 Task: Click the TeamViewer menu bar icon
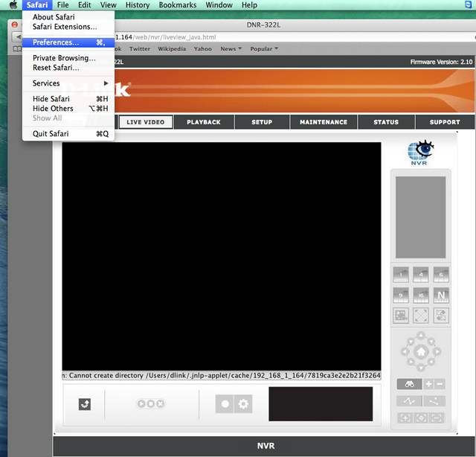(x=468, y=4)
